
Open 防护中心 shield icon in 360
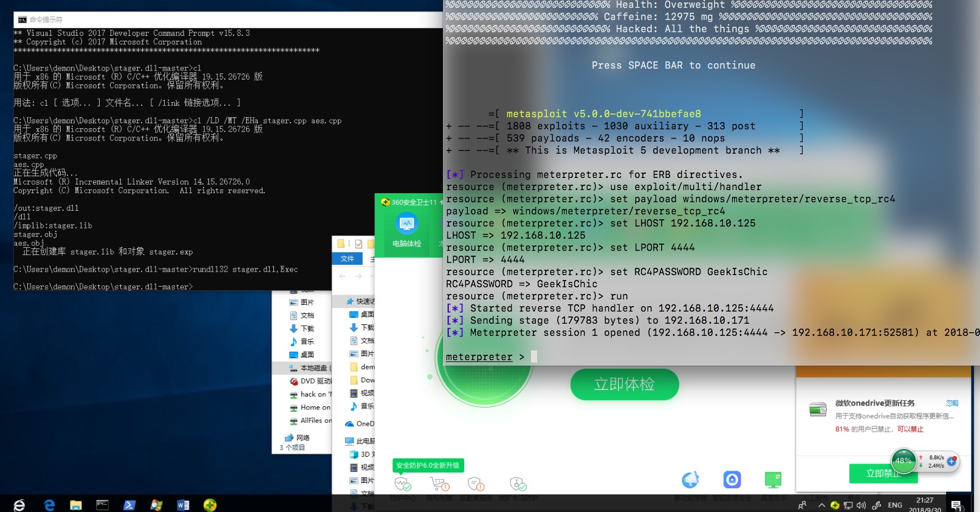(402, 484)
